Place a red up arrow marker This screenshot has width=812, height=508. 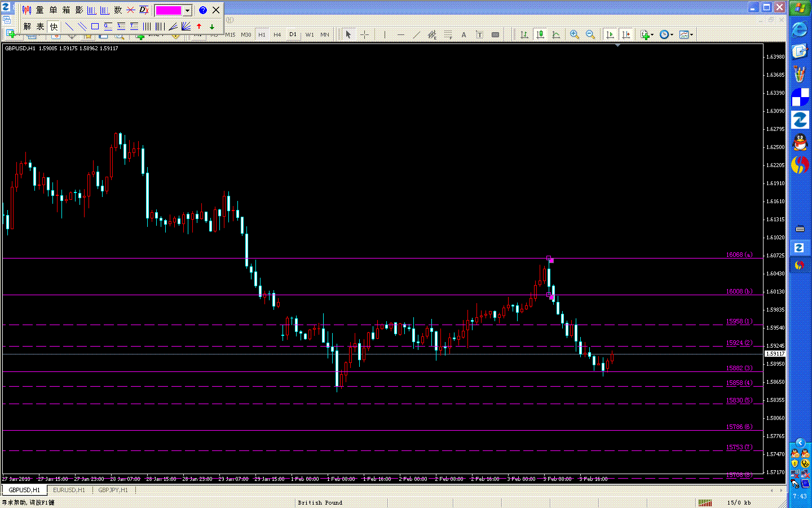click(199, 27)
